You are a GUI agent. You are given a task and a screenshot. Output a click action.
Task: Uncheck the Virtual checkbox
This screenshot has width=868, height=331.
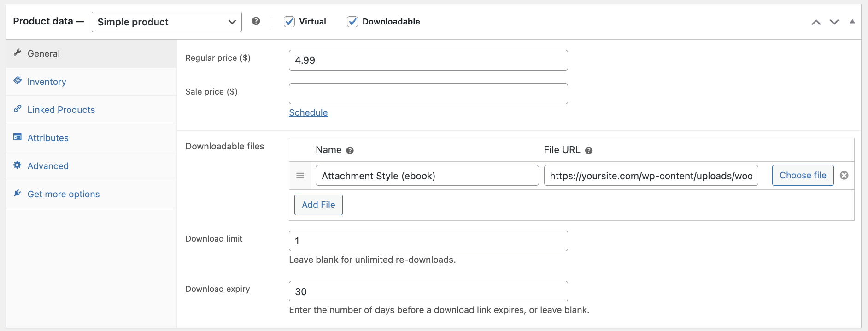point(289,22)
